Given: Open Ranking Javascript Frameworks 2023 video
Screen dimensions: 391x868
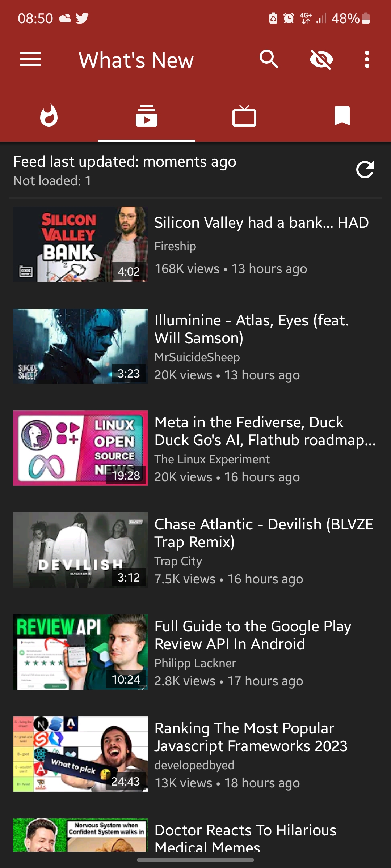Looking at the screenshot, I should click(195, 754).
